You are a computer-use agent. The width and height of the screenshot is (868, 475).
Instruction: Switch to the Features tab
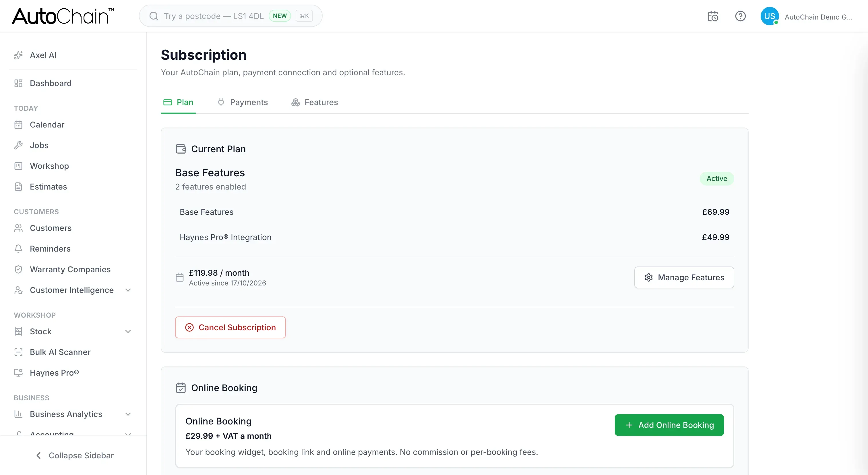point(314,102)
